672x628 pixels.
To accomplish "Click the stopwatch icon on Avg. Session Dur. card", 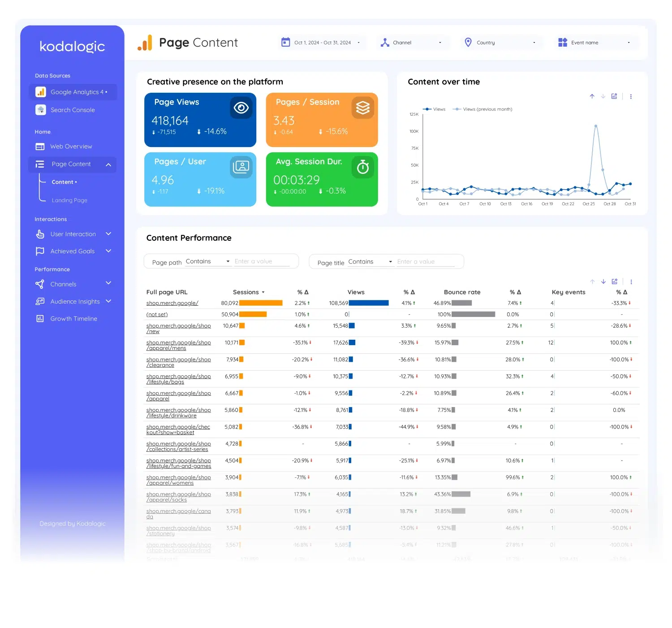I will pos(362,167).
